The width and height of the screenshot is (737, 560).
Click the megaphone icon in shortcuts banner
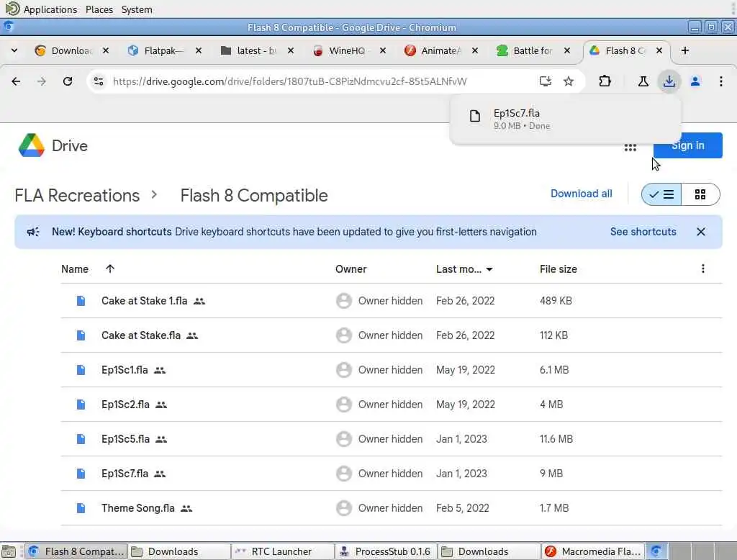tap(33, 232)
